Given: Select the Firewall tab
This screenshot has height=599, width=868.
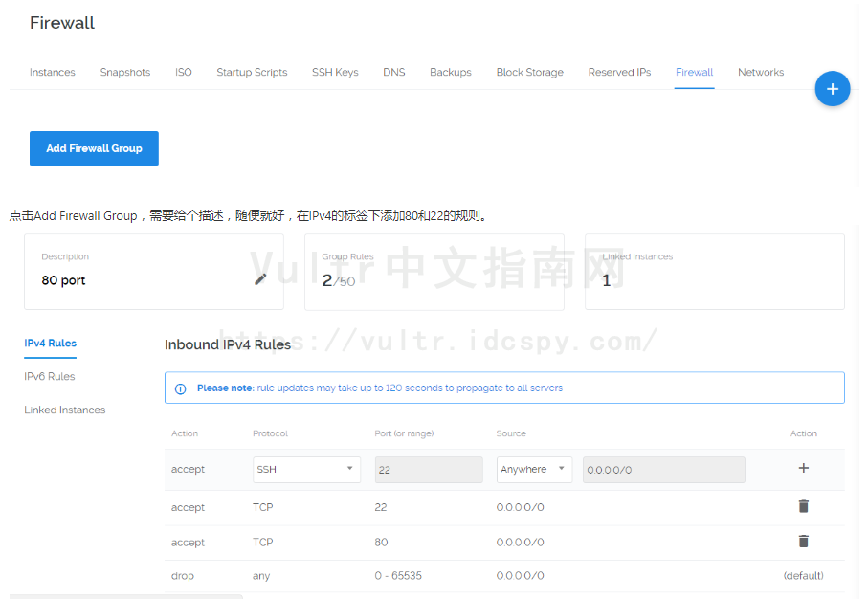Looking at the screenshot, I should (694, 72).
